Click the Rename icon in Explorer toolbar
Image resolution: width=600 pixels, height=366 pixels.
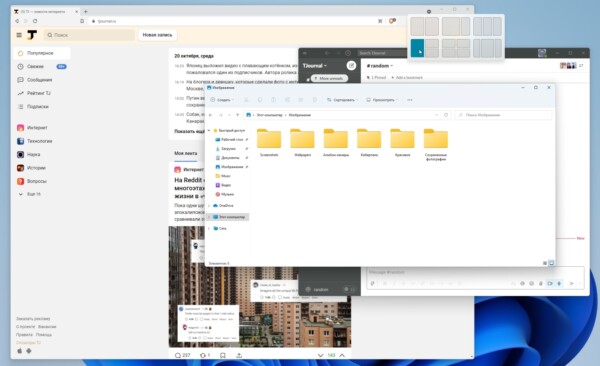[x=287, y=100]
